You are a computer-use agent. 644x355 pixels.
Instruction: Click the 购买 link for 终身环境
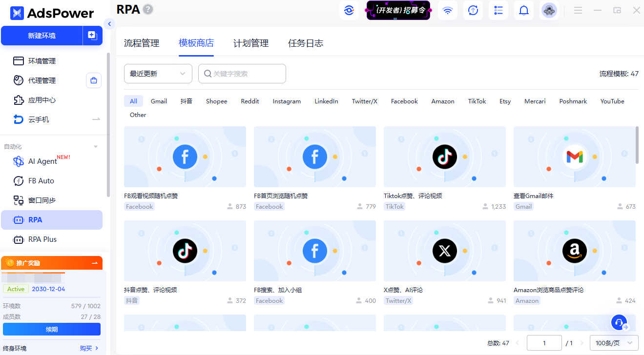point(89,348)
